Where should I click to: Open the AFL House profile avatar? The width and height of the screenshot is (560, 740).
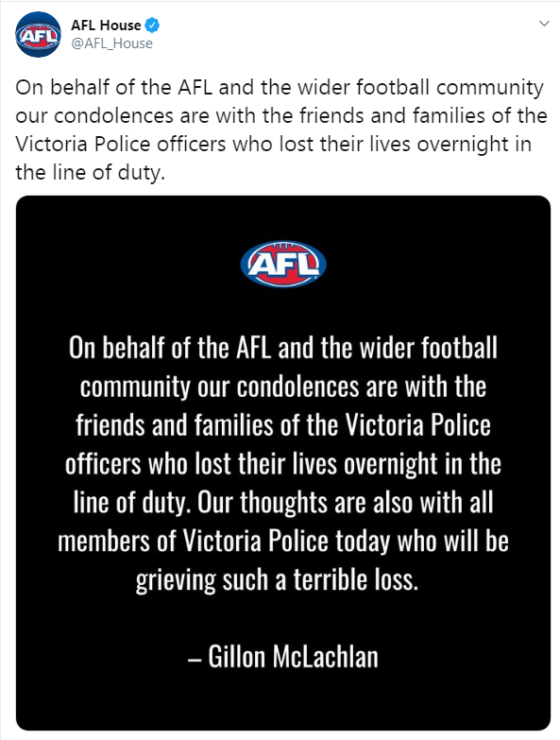coord(38,34)
